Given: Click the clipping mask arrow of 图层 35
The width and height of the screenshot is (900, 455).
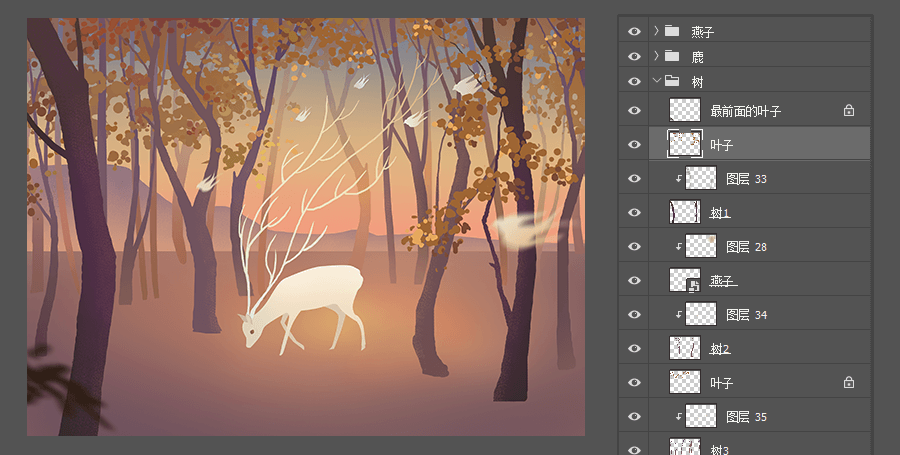Looking at the screenshot, I should coord(678,417).
